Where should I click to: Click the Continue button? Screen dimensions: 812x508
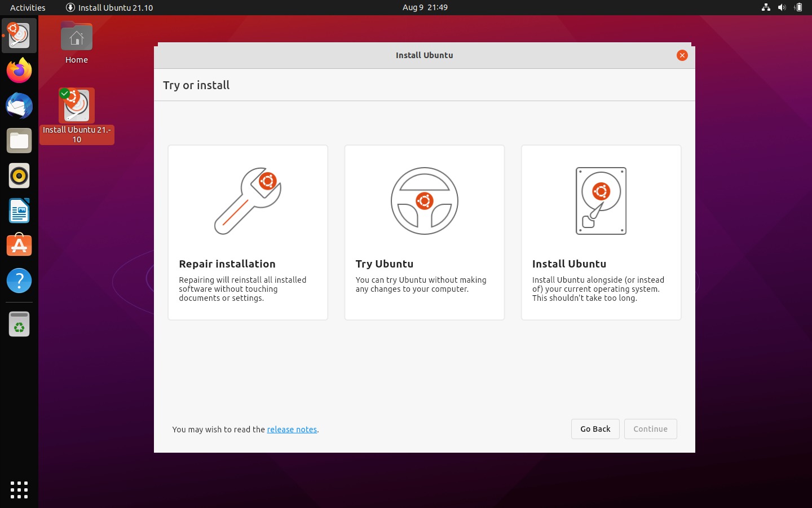tap(651, 429)
